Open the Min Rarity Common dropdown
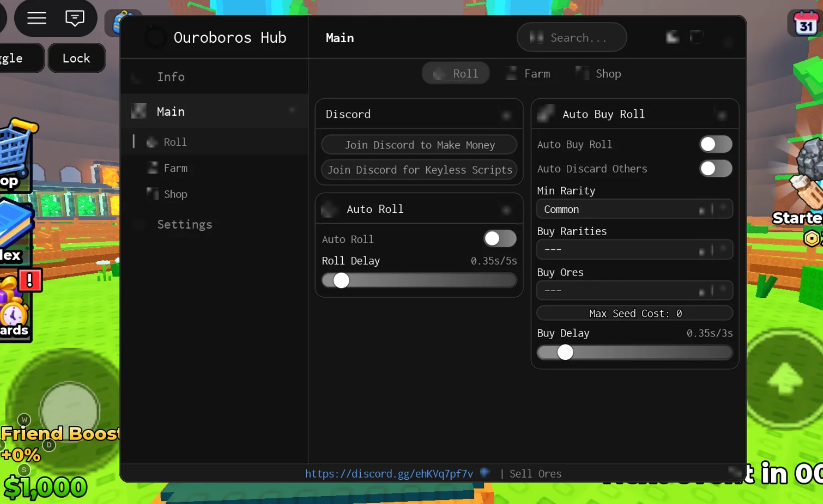The width and height of the screenshot is (823, 504). pyautogui.click(x=634, y=209)
